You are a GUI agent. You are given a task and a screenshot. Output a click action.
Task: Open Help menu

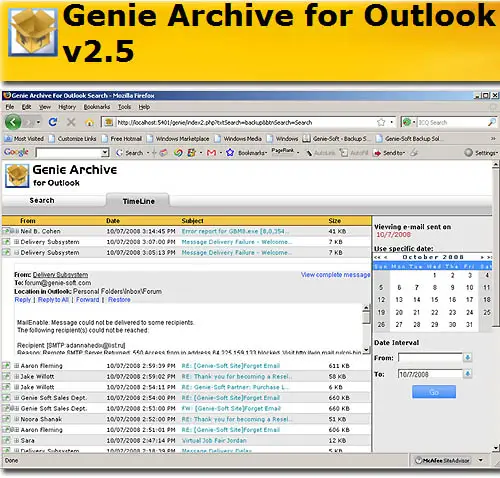tap(144, 107)
